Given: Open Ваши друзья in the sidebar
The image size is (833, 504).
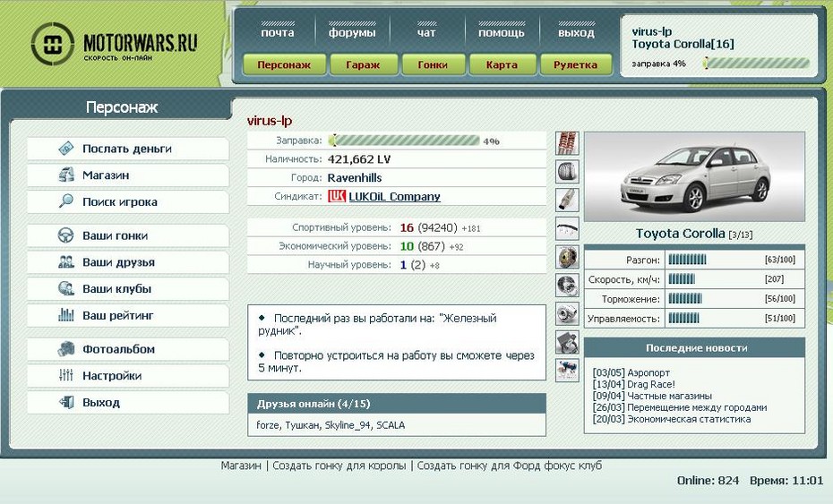Looking at the screenshot, I should pyautogui.click(x=128, y=262).
